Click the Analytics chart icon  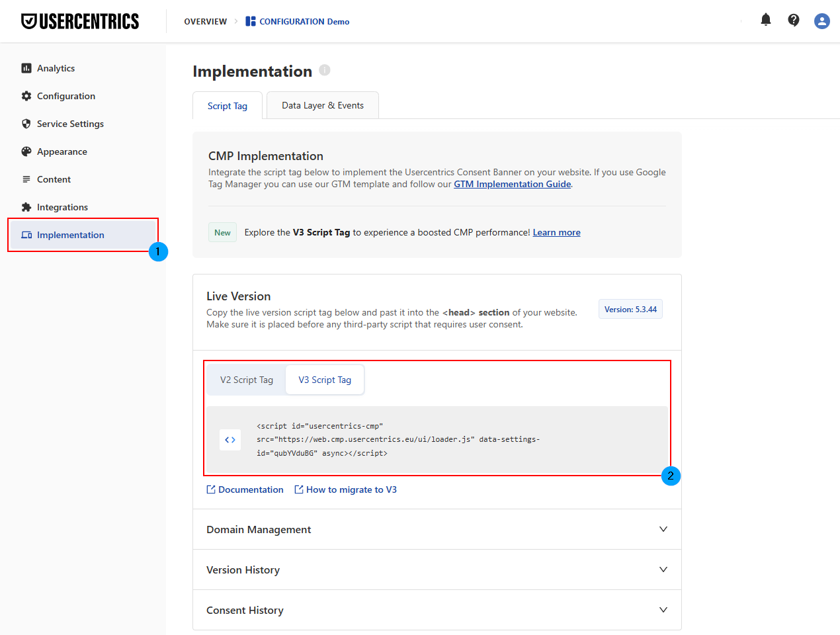point(26,68)
